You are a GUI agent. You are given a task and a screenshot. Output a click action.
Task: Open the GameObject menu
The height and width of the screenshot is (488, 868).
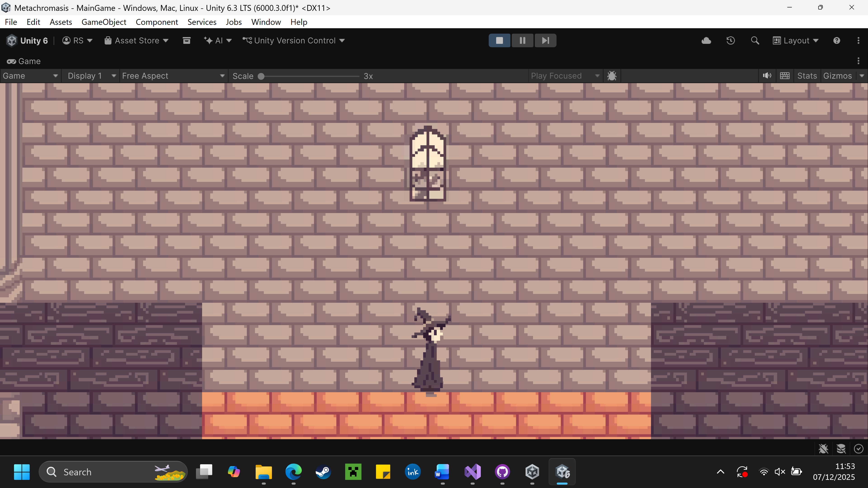click(x=104, y=22)
